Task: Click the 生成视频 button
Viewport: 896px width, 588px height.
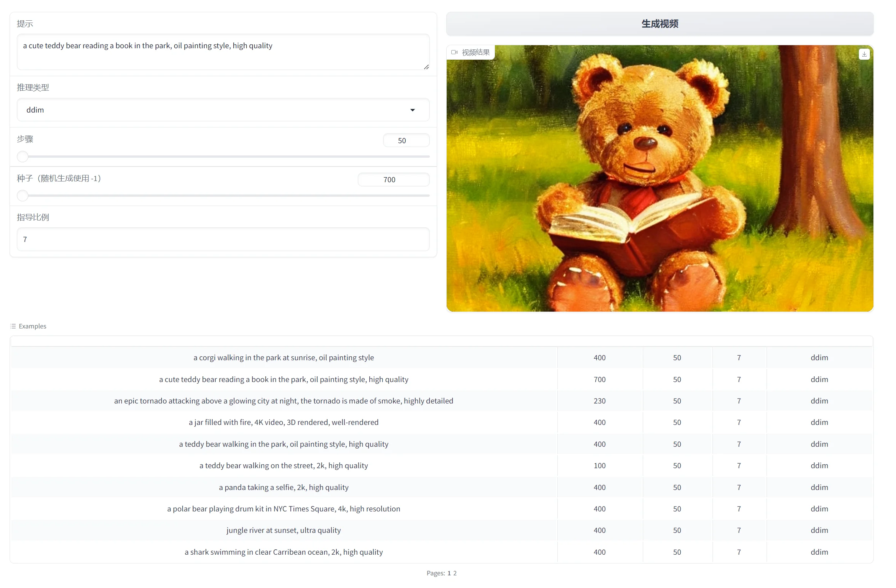Action: click(660, 24)
